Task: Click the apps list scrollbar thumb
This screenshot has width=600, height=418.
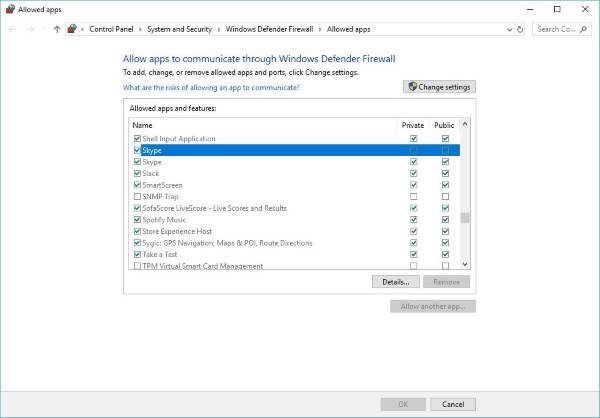Action: tap(465, 217)
